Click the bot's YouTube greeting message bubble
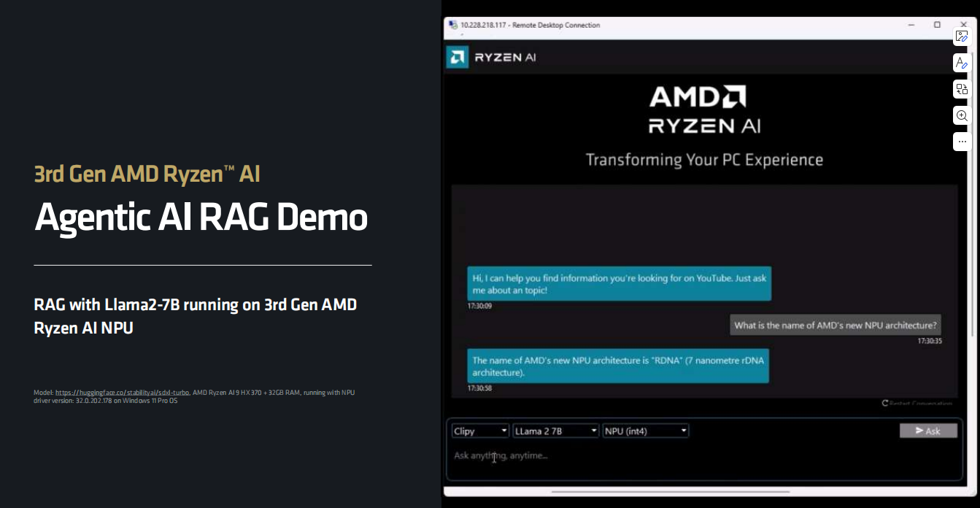The image size is (980, 508). (x=619, y=284)
